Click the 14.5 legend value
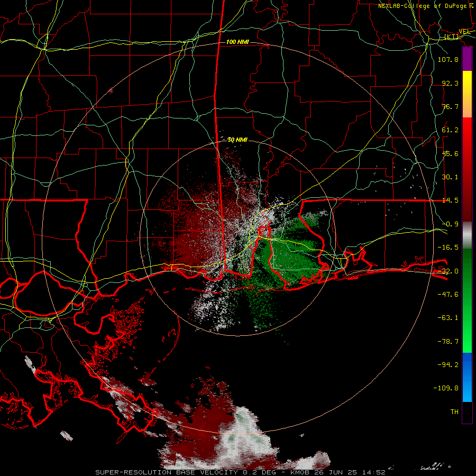The width and height of the screenshot is (476, 476). (450, 200)
